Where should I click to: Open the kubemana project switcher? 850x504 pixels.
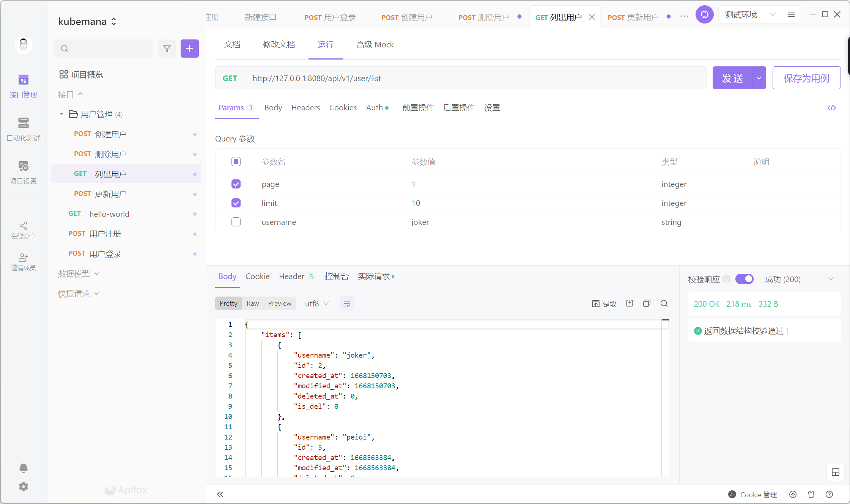coord(87,22)
